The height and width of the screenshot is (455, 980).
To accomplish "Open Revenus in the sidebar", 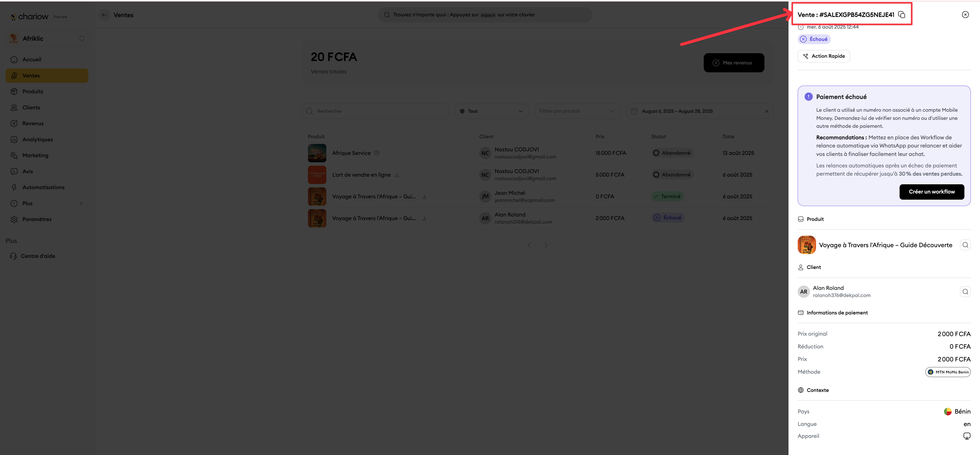I will (x=47, y=123).
